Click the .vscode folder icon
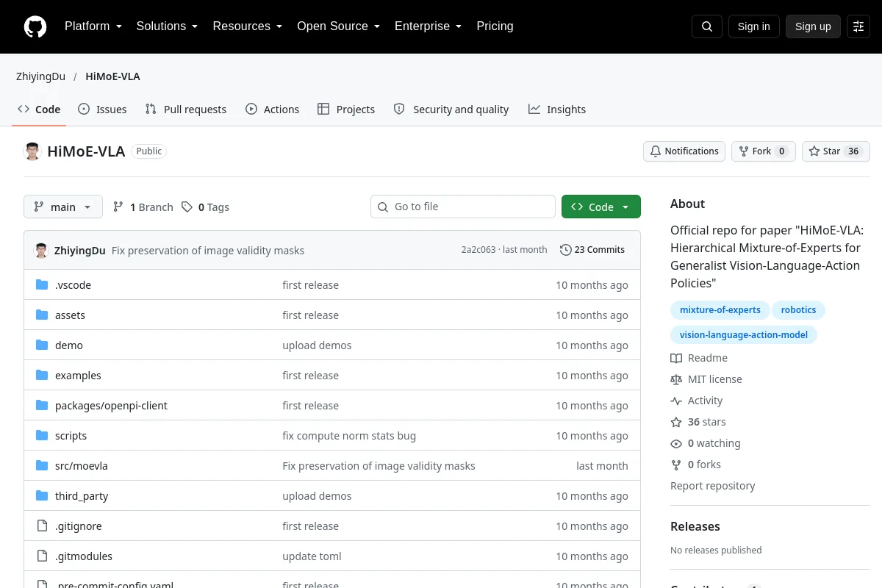Screen dimensions: 882x588 click(42, 285)
